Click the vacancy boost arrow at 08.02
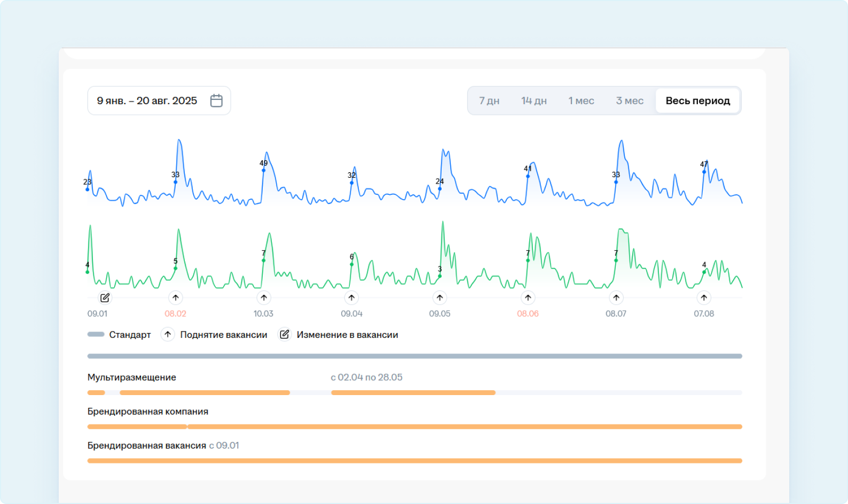This screenshot has height=504, width=848. click(175, 298)
